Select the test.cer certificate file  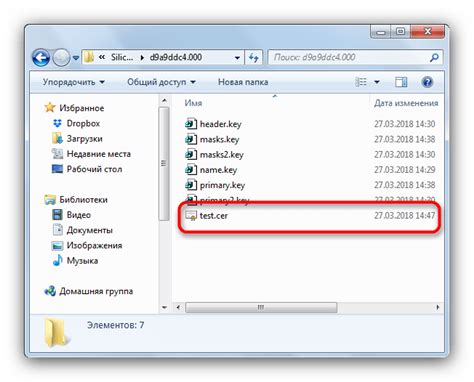point(214,216)
